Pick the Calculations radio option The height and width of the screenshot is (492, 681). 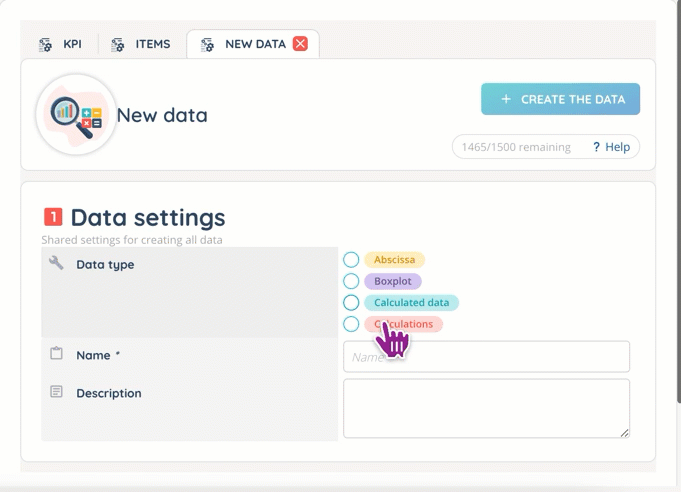[x=351, y=324]
